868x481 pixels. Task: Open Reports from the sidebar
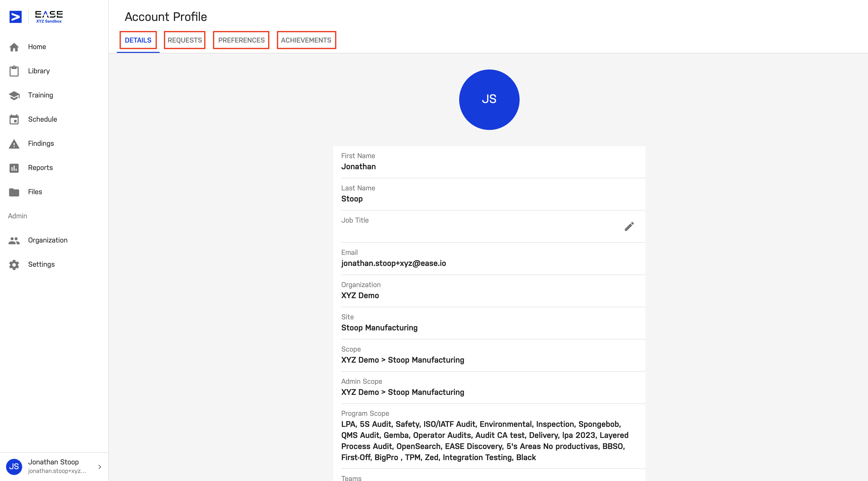pyautogui.click(x=54, y=168)
